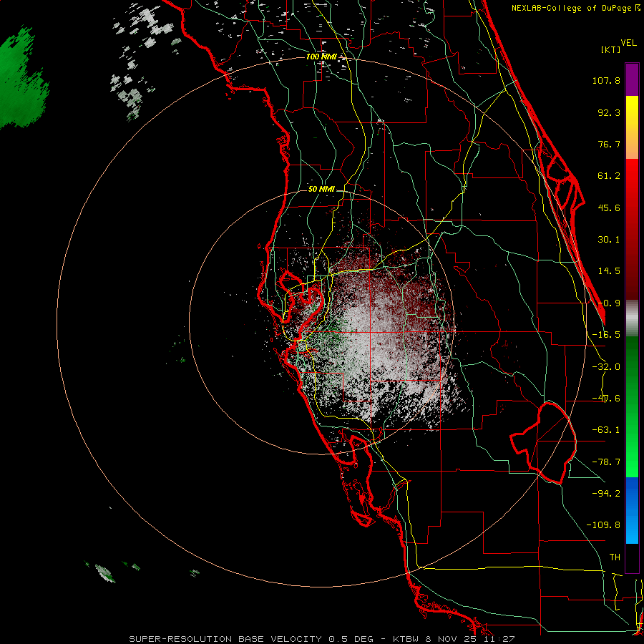Click the -94.2 legend value
The height and width of the screenshot is (644, 644).
[x=606, y=493]
